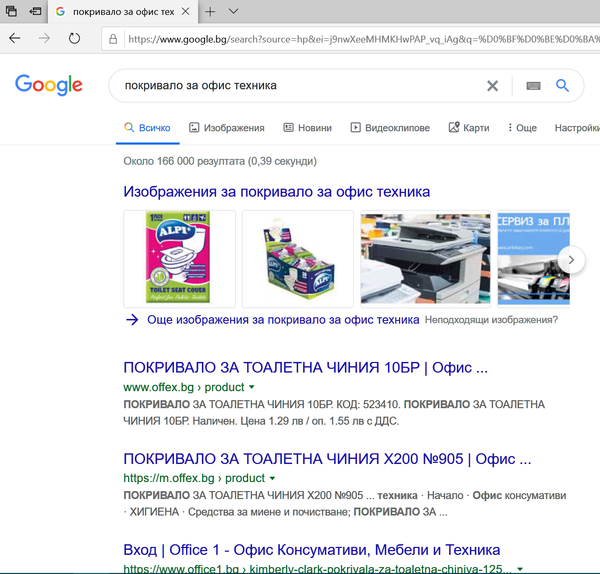Image resolution: width=600 pixels, height=574 pixels.
Task: Click the www.offex.bg › product URL
Action: [184, 387]
